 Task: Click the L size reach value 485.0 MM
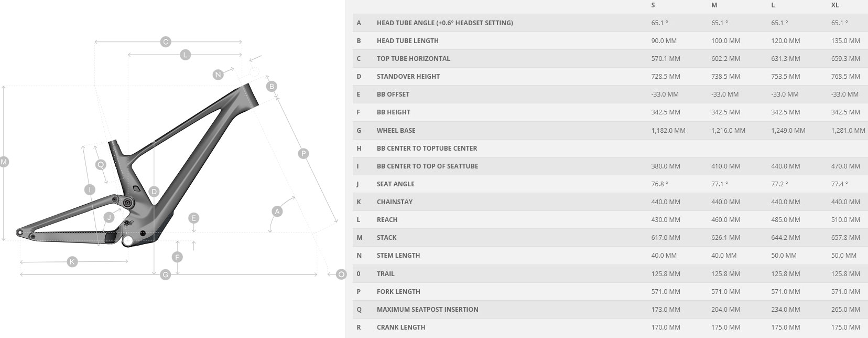tap(785, 220)
